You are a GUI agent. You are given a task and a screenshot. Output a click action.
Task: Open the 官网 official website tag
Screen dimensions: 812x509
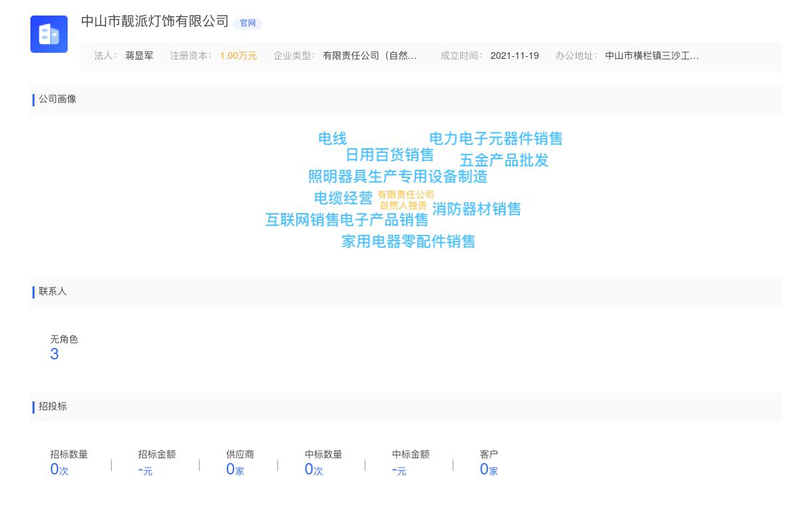pos(248,23)
